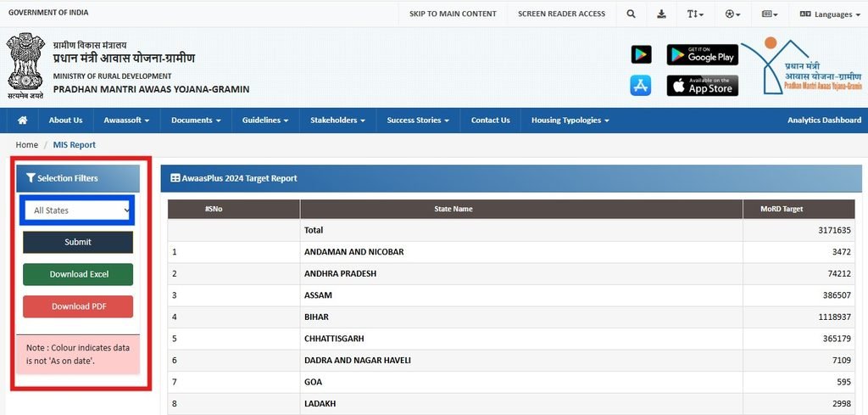Click the Get it on Google Play badge
868x415 pixels.
click(703, 54)
